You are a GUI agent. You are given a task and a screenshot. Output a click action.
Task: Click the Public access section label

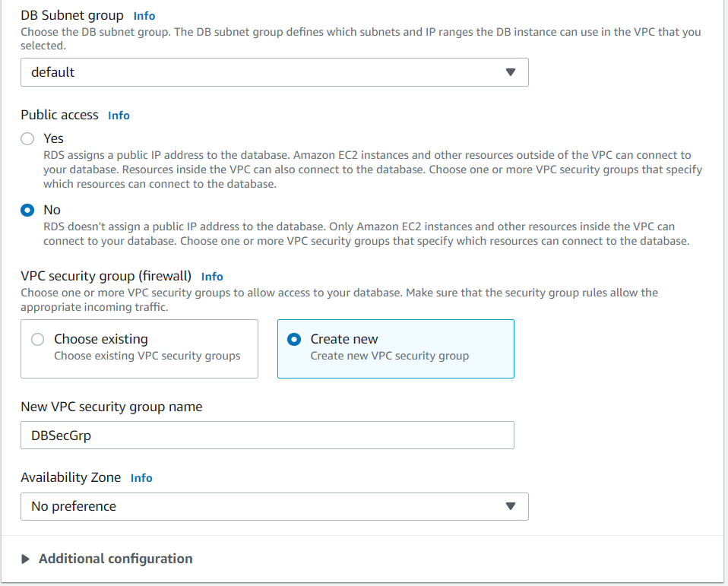coord(59,115)
